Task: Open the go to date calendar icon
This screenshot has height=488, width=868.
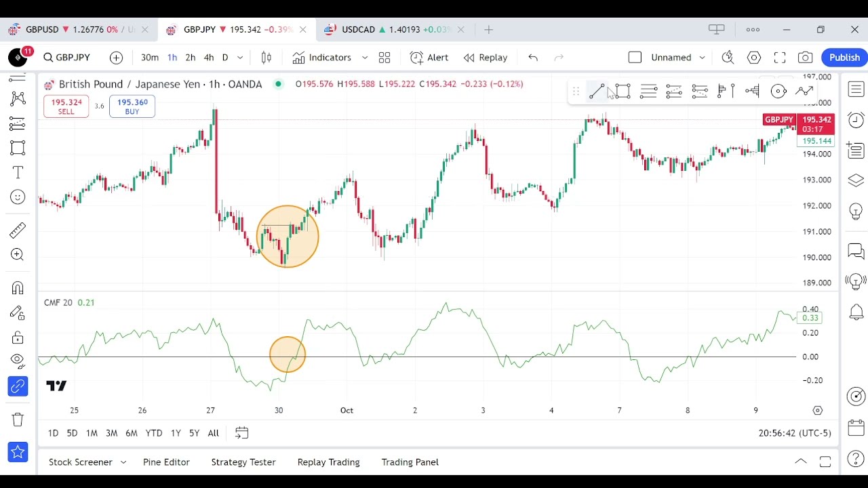Action: pos(241,433)
